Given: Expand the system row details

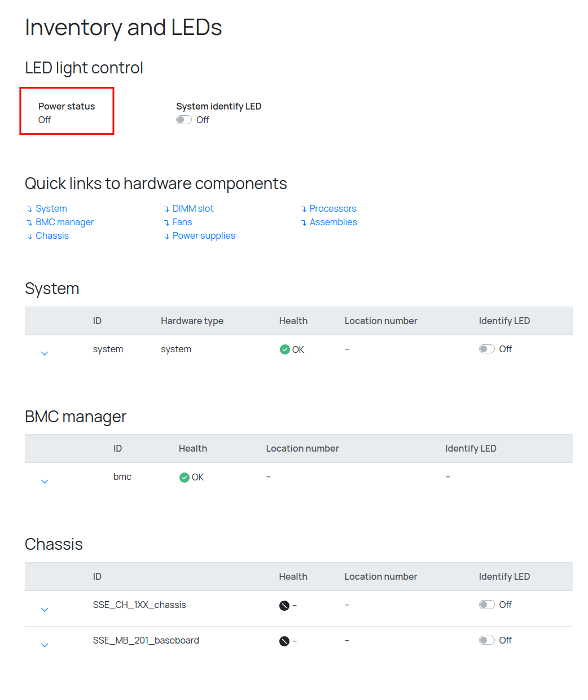Looking at the screenshot, I should [x=45, y=353].
